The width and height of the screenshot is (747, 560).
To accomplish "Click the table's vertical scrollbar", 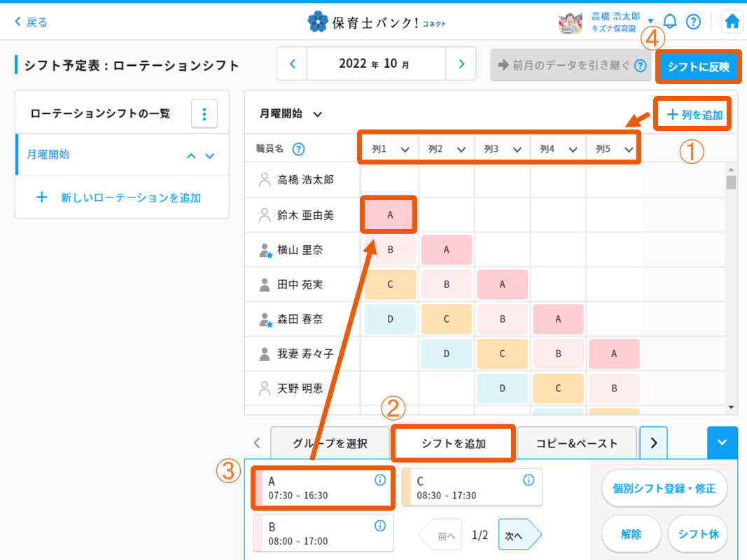I will click(x=731, y=280).
